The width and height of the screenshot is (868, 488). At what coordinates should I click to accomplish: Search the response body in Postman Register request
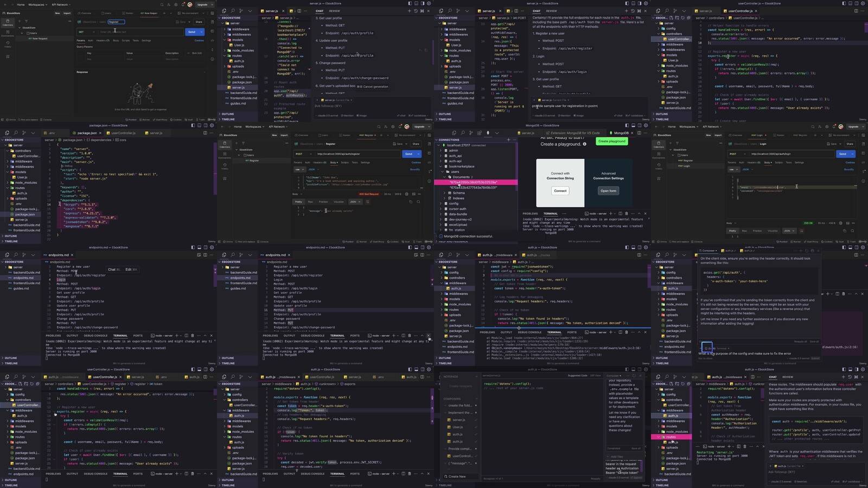(418, 202)
